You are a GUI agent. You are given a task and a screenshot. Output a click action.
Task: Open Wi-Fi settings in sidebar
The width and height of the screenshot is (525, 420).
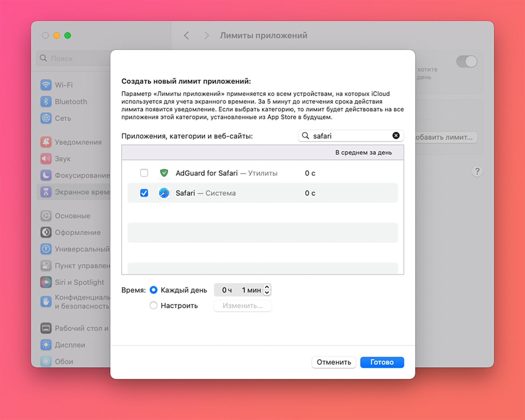(64, 85)
